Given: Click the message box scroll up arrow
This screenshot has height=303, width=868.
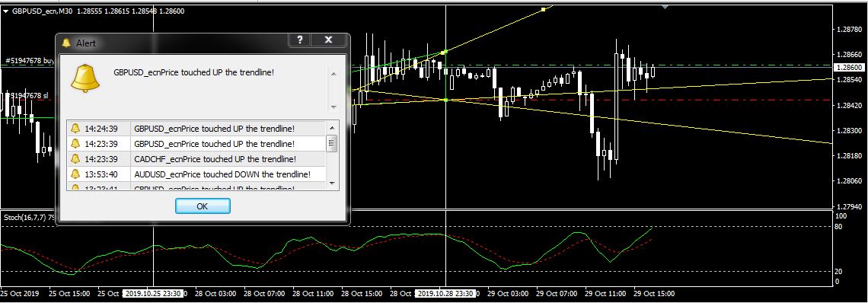Looking at the screenshot, I should tap(333, 73).
